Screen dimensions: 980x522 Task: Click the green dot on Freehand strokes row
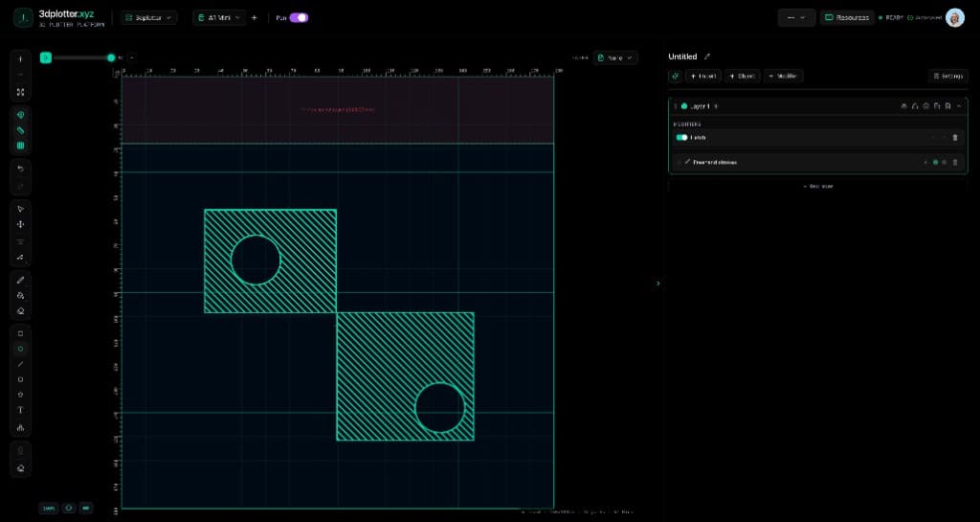click(x=936, y=162)
